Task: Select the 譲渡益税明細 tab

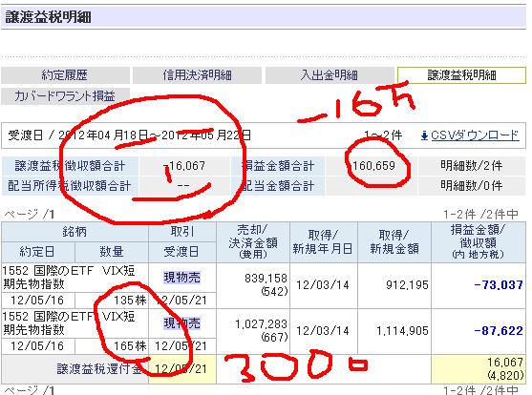Action: click(x=461, y=75)
